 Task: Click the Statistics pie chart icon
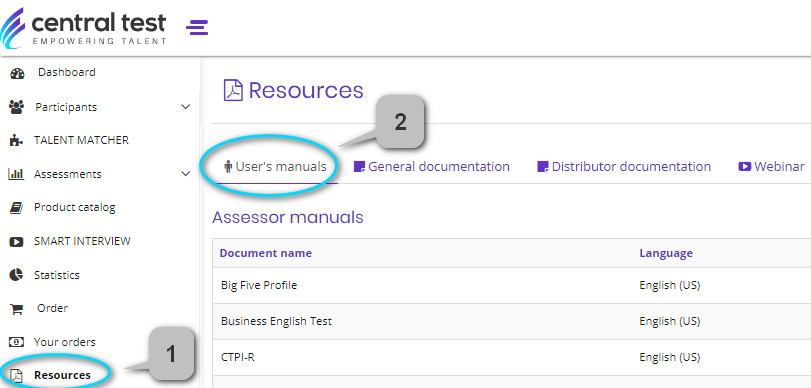coord(17,275)
